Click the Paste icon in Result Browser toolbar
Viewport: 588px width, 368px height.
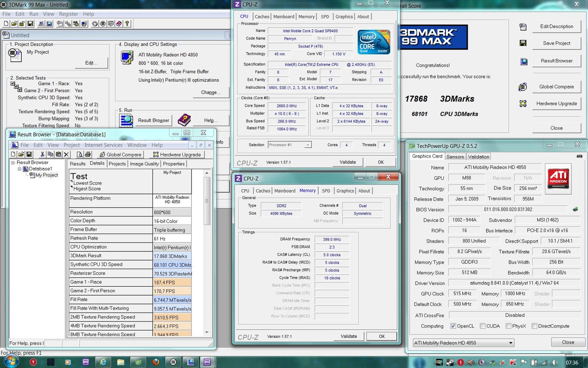(58, 154)
